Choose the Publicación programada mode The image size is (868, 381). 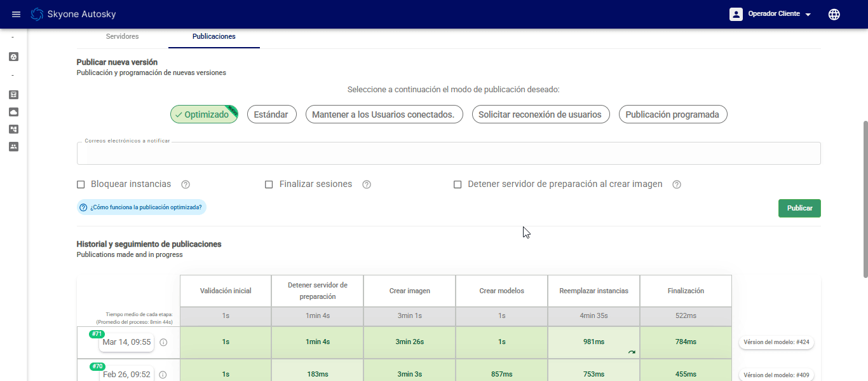click(672, 114)
